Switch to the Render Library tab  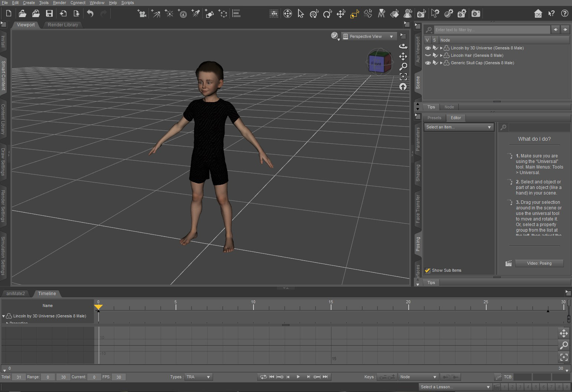(x=63, y=25)
